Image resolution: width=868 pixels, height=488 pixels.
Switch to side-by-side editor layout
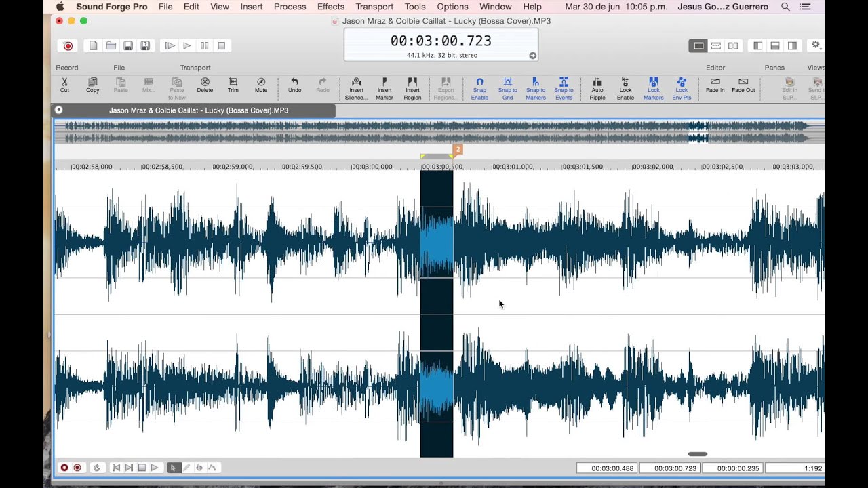coord(733,46)
